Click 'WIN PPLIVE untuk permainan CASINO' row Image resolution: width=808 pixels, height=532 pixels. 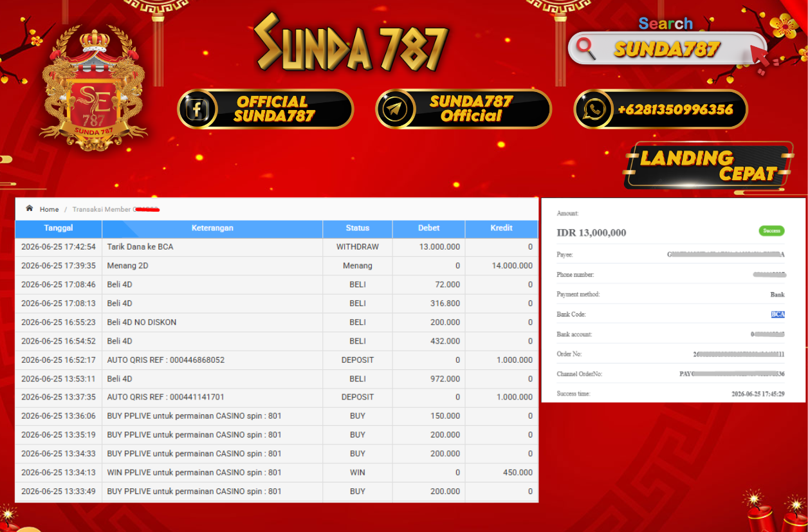pyautogui.click(x=277, y=473)
